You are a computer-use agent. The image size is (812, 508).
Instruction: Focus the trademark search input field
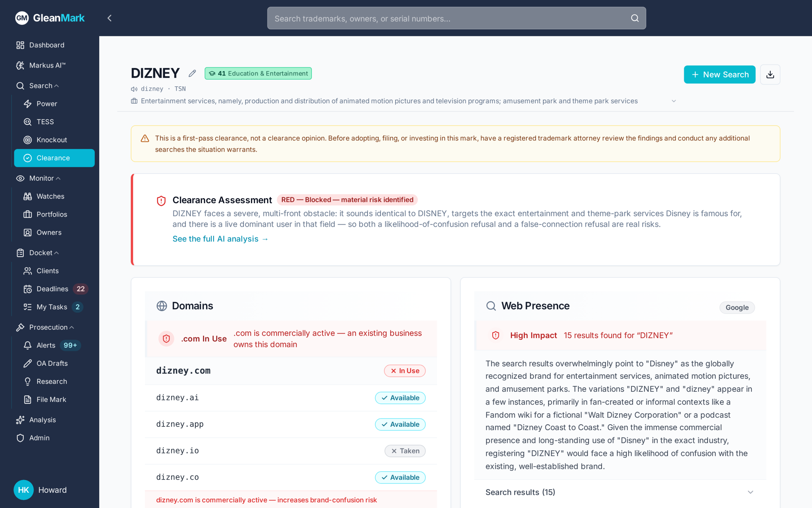click(x=456, y=18)
